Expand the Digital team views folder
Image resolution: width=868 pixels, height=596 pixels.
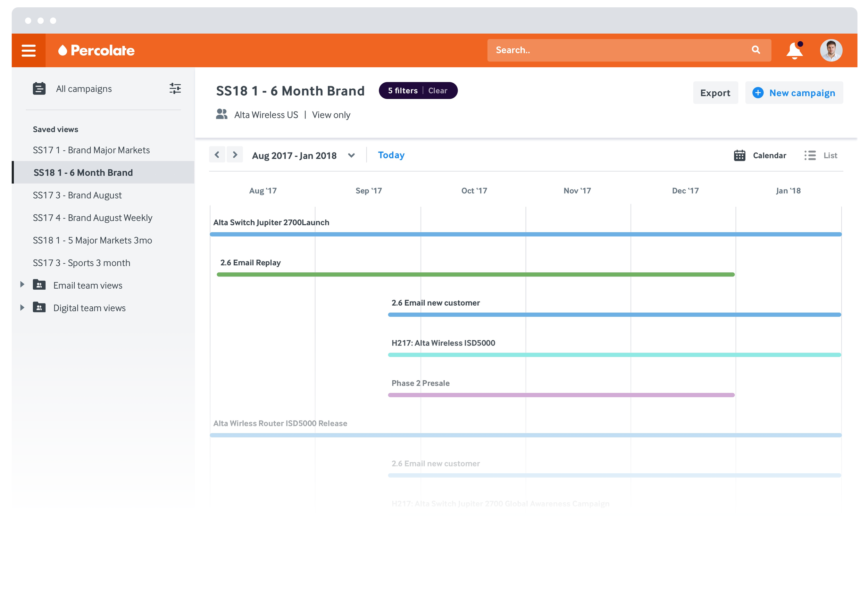22,307
